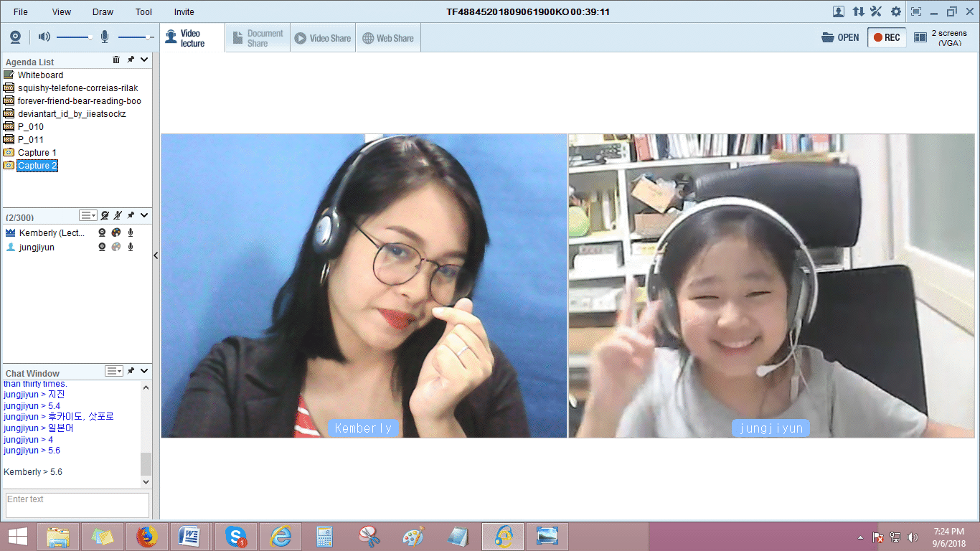Toggle jungjiyun's drawing palette permission

coord(116,247)
